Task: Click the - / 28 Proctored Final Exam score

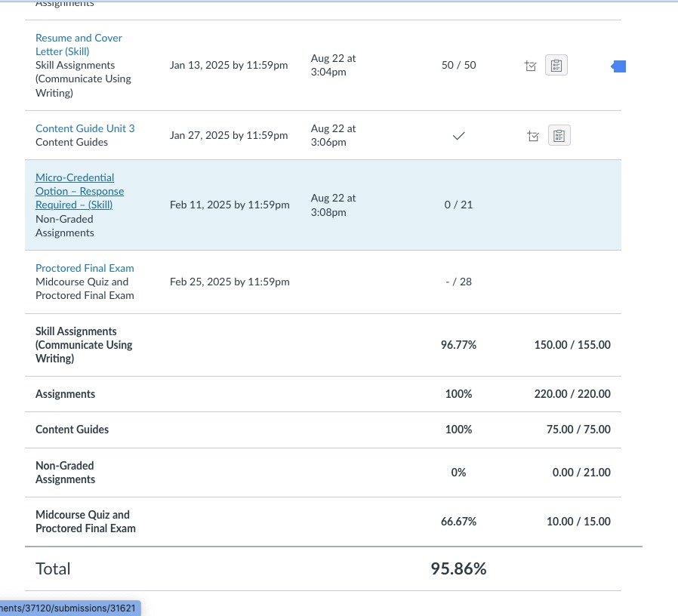Action: (458, 282)
